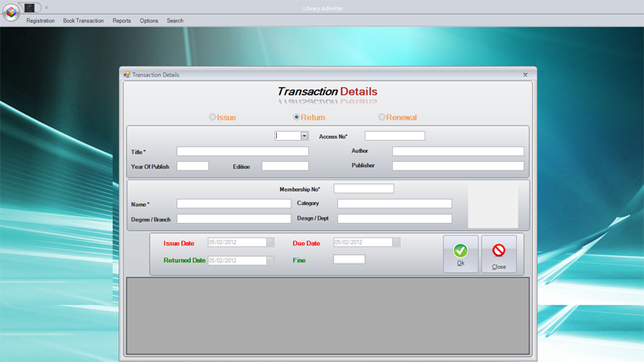
Task: Click the green checkmark Ok button
Action: pos(460,254)
